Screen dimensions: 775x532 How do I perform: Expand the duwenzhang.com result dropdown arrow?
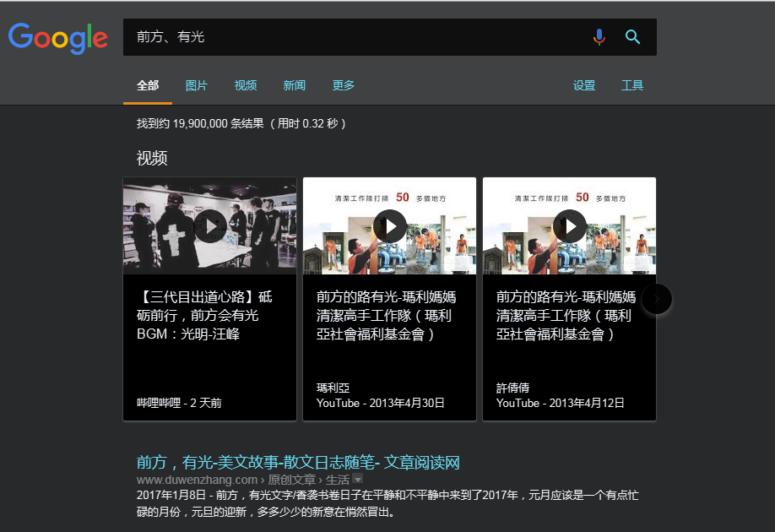[x=358, y=480]
